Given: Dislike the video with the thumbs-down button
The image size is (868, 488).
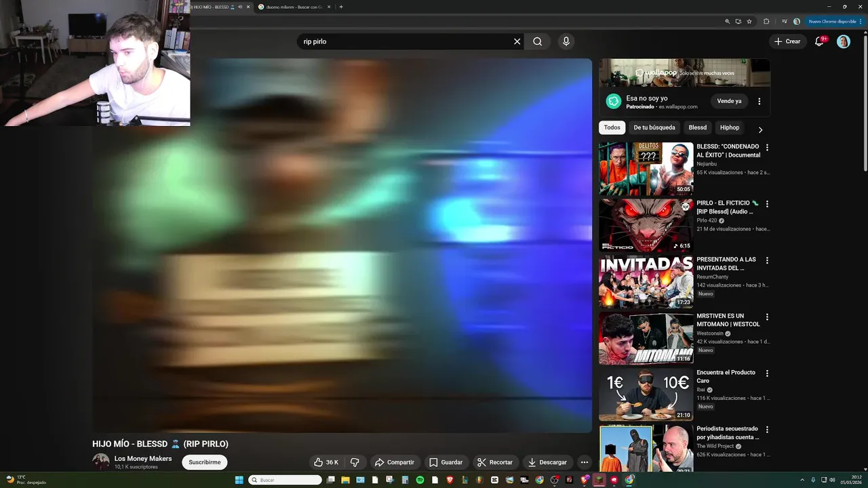Looking at the screenshot, I should pos(354,462).
